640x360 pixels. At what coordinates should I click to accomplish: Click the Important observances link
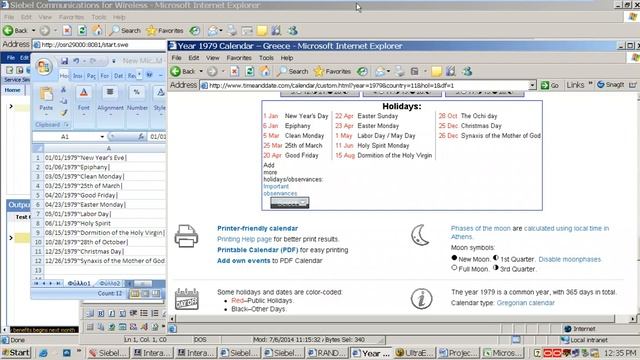click(x=280, y=190)
